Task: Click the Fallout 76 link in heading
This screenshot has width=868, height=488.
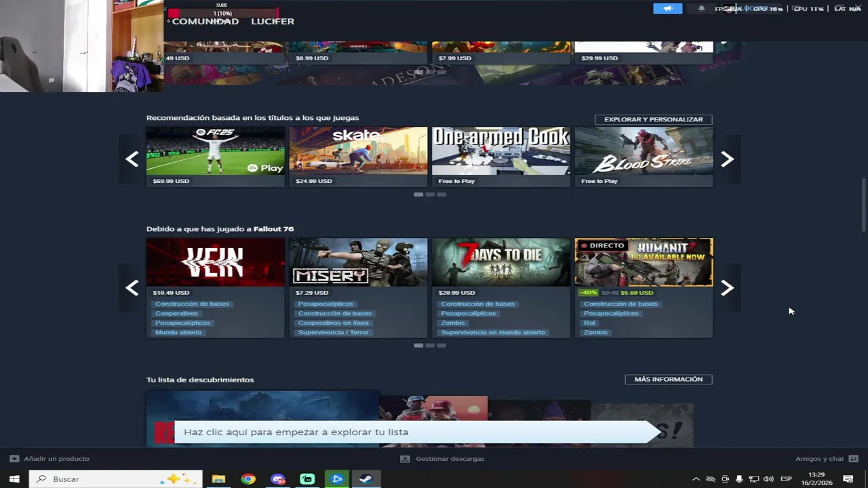Action: 273,229
